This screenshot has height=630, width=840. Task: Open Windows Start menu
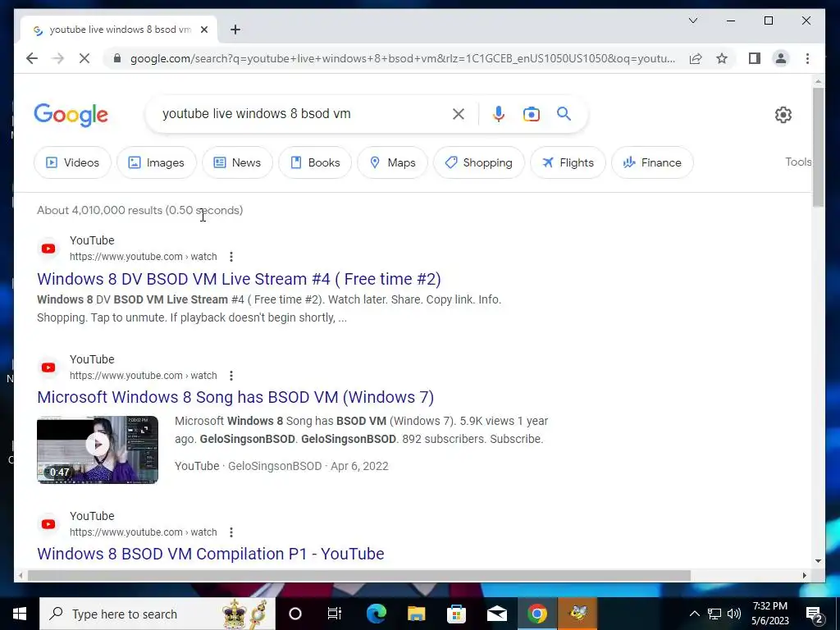point(20,614)
